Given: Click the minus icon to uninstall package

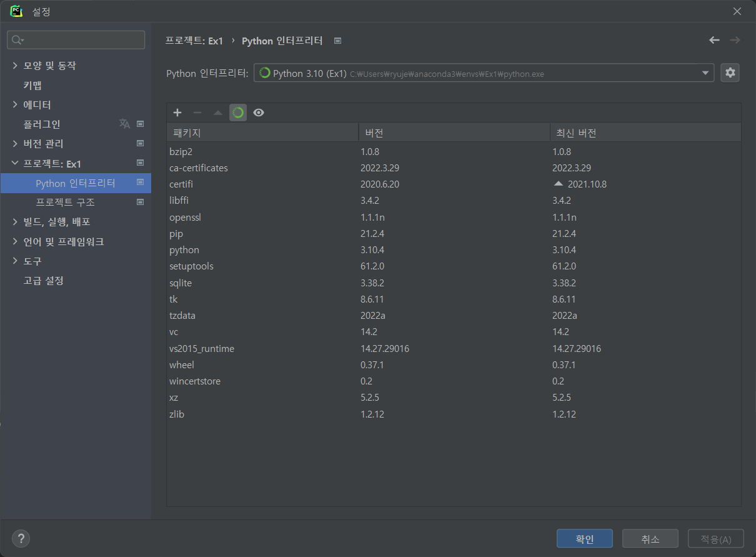Looking at the screenshot, I should [197, 113].
